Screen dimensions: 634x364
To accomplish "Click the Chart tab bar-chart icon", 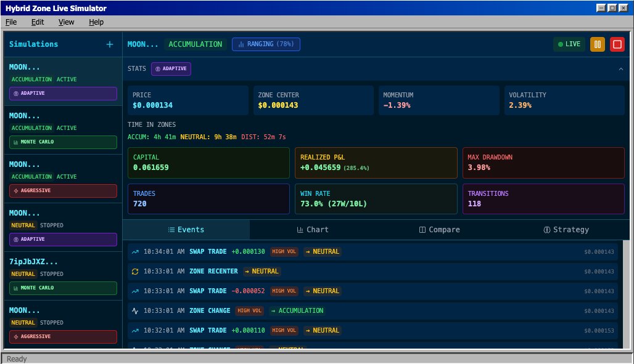I will [x=300, y=230].
